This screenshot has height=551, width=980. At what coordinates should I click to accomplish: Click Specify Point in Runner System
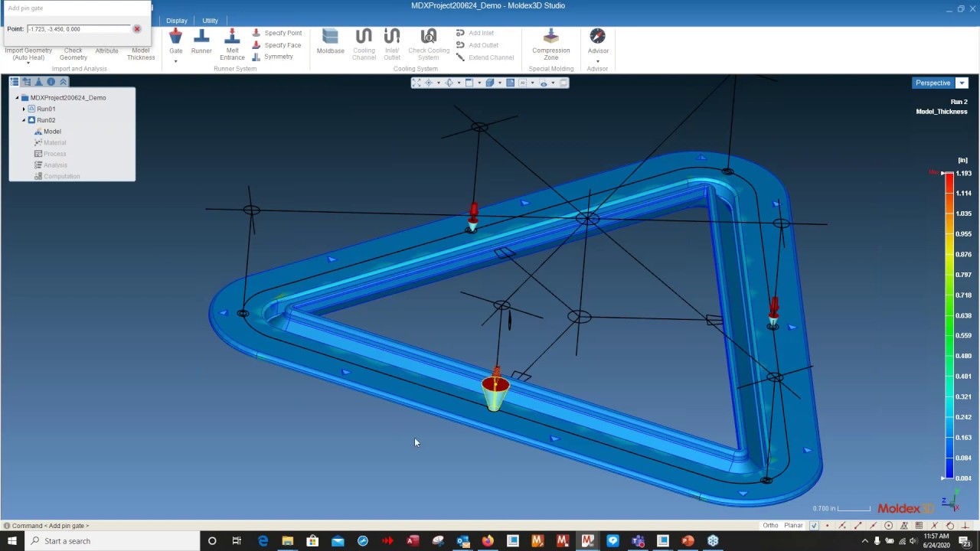click(277, 33)
